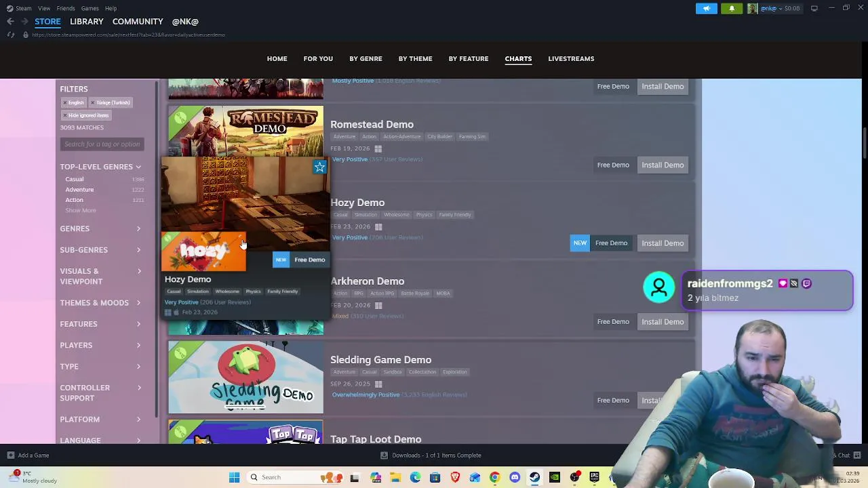Click the Windows platform icon beside Arkheron's date
Screen dimensions: 868x488
[x=378, y=306]
